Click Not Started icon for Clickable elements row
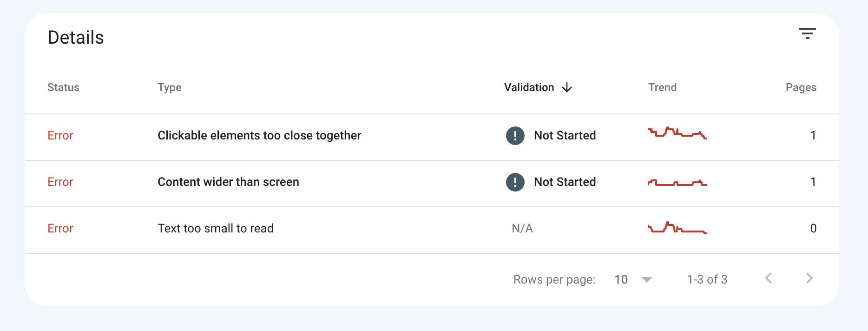This screenshot has height=331, width=868. click(x=515, y=136)
